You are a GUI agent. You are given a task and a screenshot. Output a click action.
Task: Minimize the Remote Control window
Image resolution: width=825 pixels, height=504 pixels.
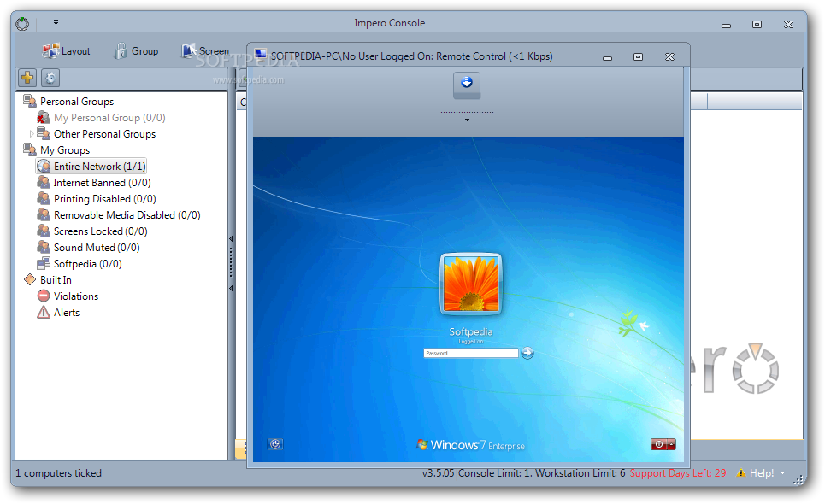click(607, 57)
